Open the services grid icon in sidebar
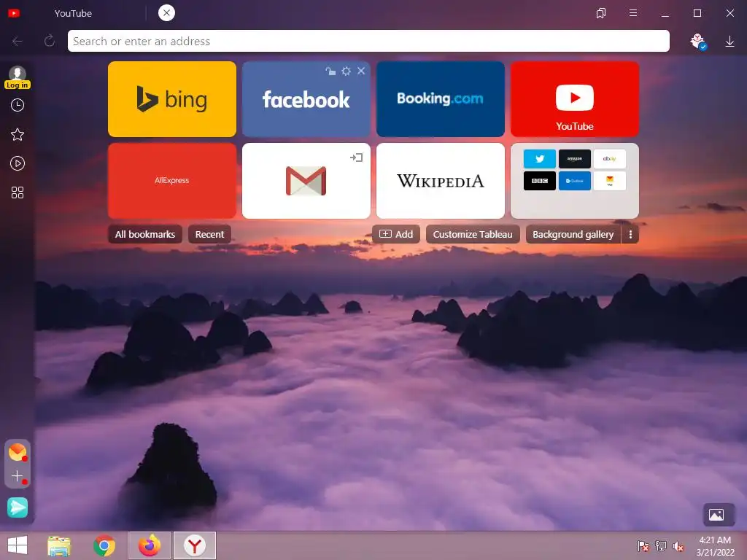 click(18, 192)
